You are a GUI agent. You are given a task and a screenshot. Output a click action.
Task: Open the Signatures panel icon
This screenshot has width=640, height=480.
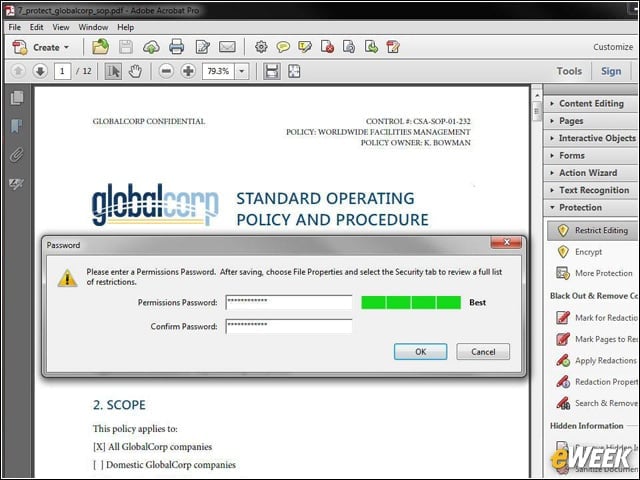(17, 184)
